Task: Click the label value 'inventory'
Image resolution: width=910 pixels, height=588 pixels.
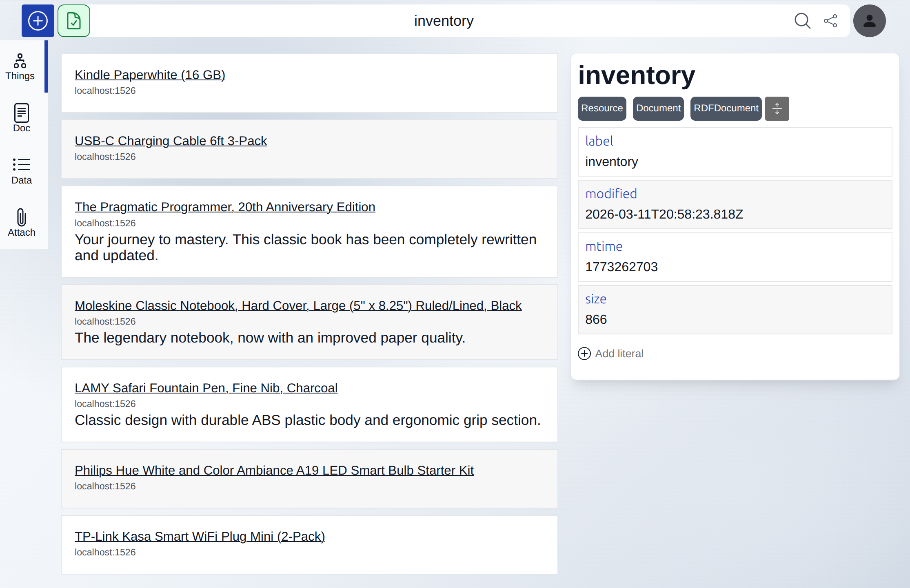Action: (x=611, y=162)
